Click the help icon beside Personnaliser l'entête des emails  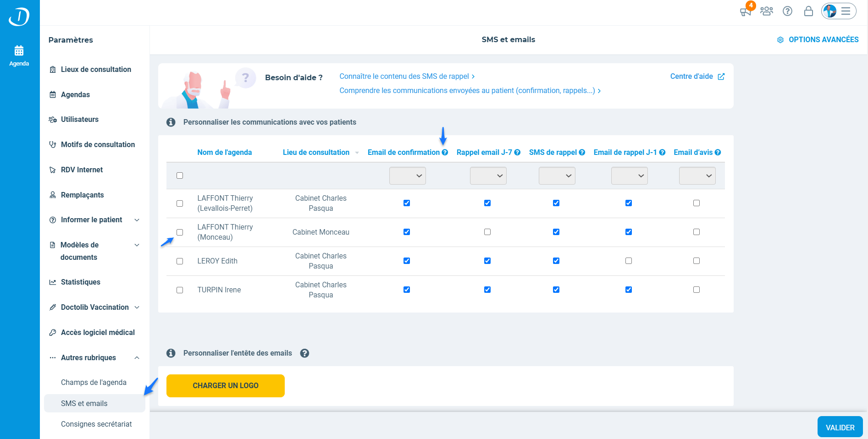[x=304, y=353]
